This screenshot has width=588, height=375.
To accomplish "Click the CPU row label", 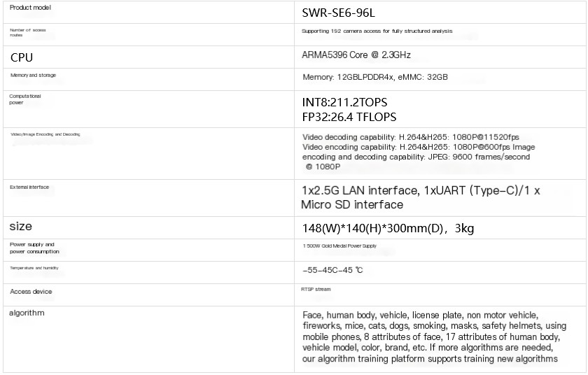I will [22, 57].
